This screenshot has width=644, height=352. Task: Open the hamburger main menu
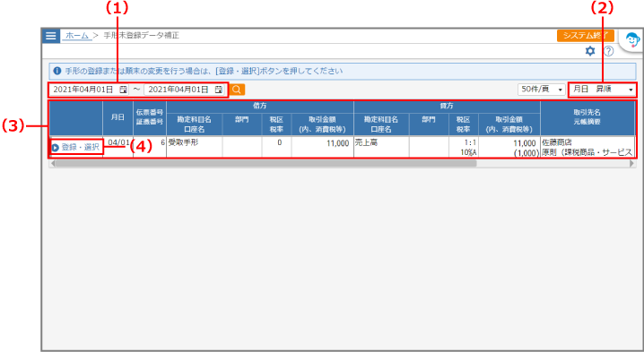[51, 36]
